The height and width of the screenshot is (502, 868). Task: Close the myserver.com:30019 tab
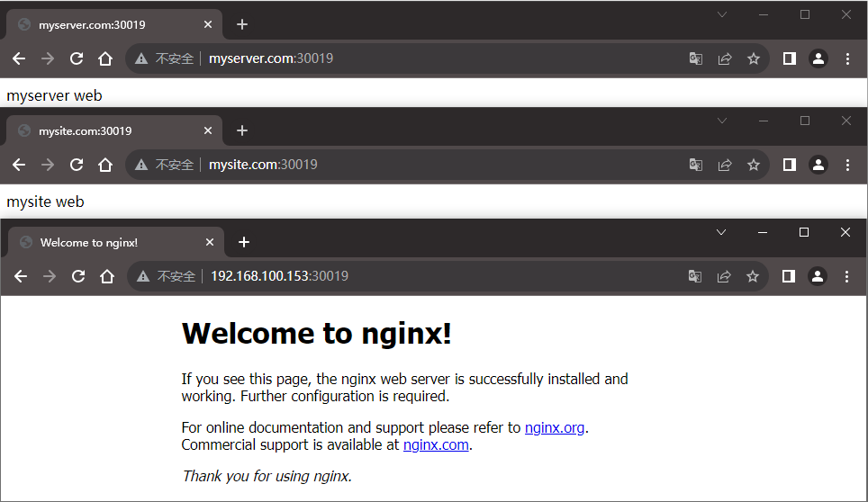click(208, 24)
